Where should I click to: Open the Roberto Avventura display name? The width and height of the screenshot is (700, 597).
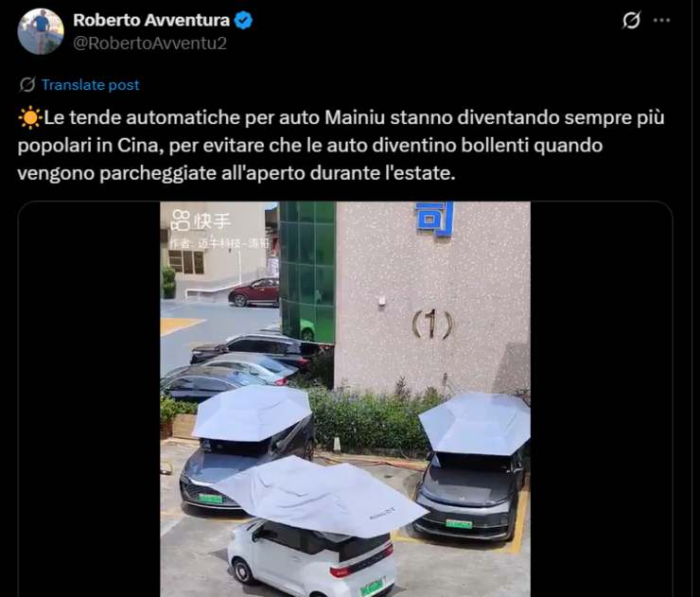tap(151, 20)
